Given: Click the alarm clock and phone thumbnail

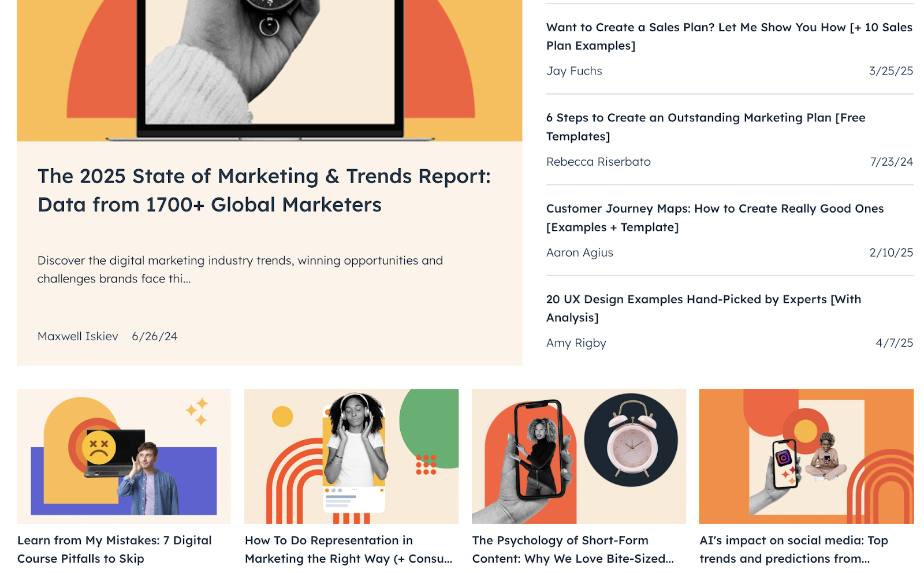Looking at the screenshot, I should 579,456.
